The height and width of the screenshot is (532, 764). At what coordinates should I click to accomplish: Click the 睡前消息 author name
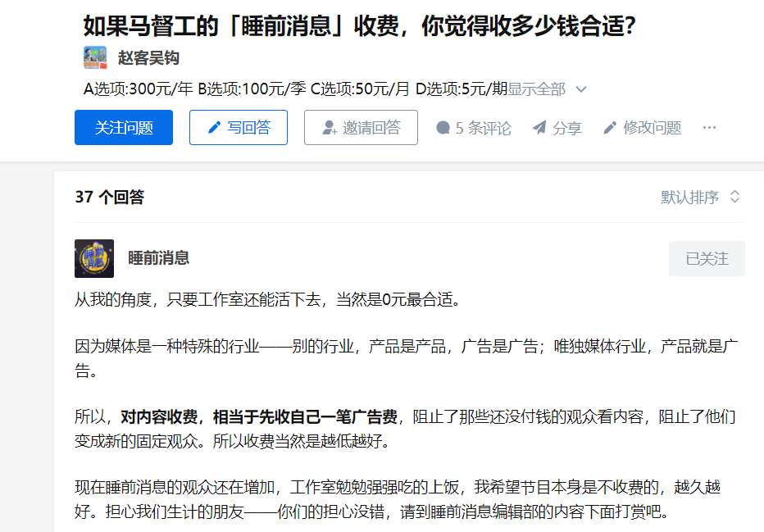point(159,258)
